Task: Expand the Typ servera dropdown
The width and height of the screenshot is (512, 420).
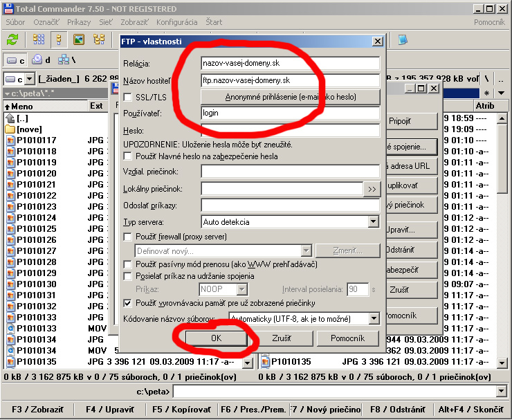Action: coord(373,221)
